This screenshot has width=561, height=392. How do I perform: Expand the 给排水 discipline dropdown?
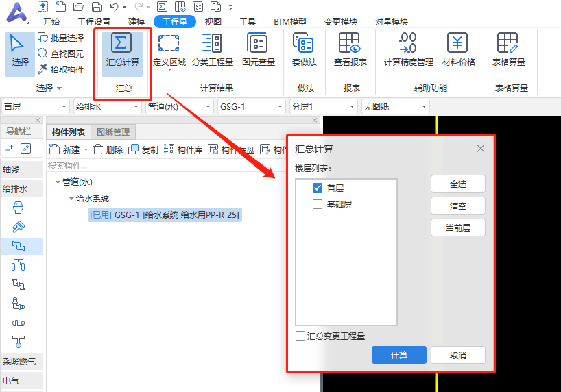click(x=108, y=107)
